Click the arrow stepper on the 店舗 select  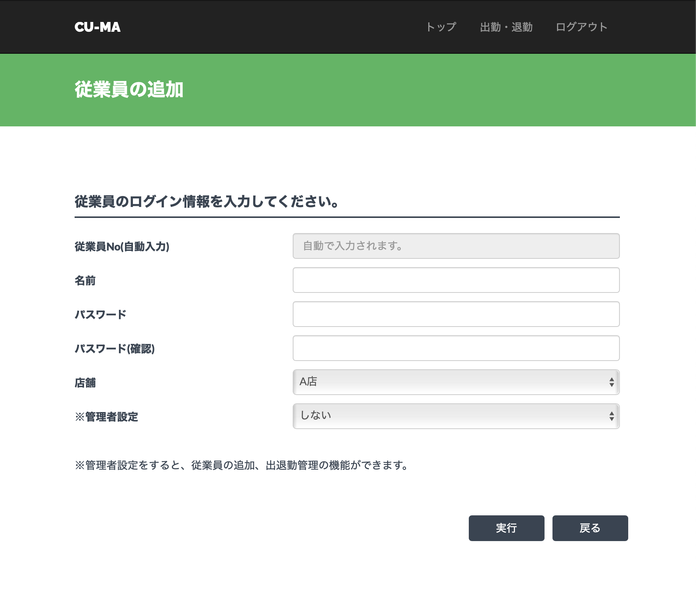click(x=611, y=382)
